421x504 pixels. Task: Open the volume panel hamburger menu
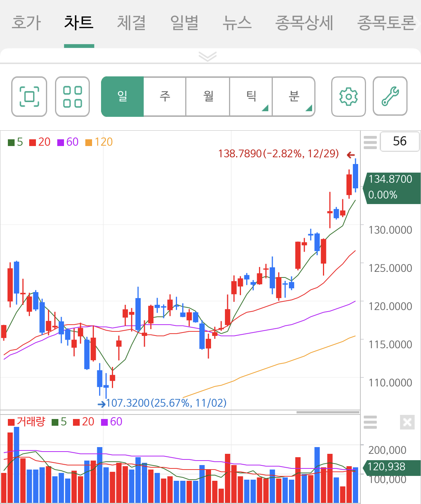coord(370,422)
